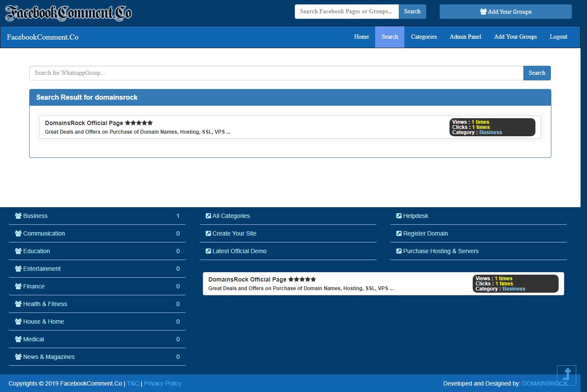Click the external-link icon beside Helpdesk
The width and height of the screenshot is (587, 392).
tap(399, 216)
